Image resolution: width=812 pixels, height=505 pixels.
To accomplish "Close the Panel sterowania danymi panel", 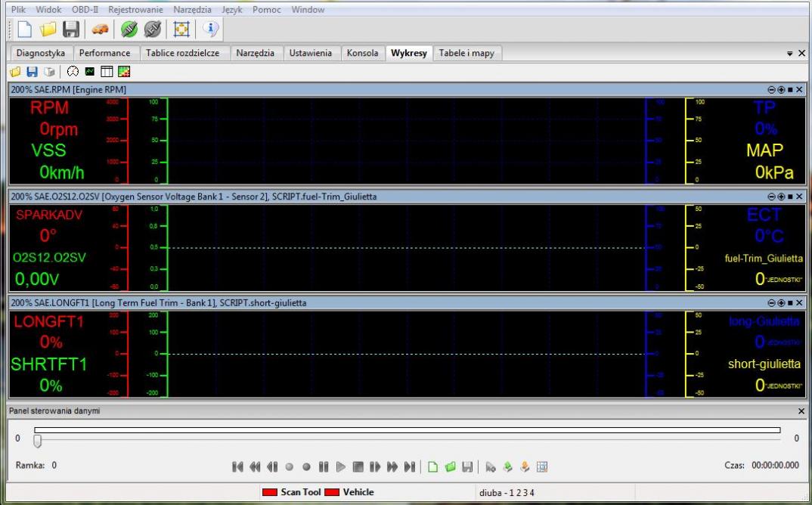I will click(801, 411).
